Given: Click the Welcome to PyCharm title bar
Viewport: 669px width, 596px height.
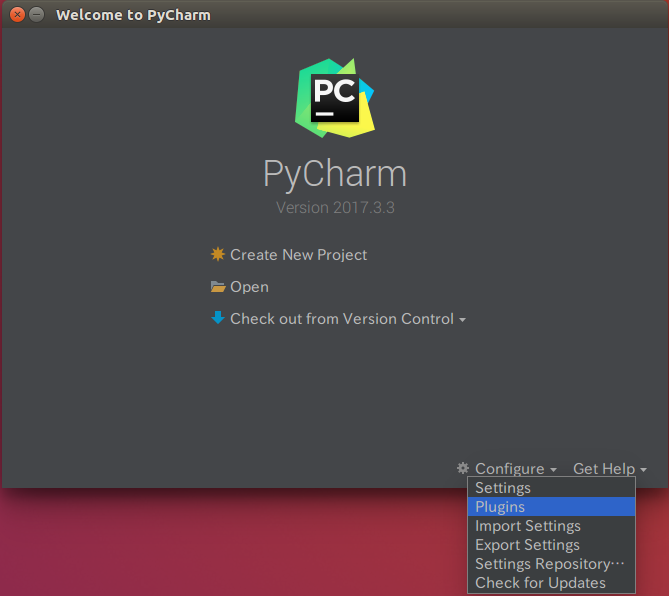Looking at the screenshot, I should tap(334, 15).
